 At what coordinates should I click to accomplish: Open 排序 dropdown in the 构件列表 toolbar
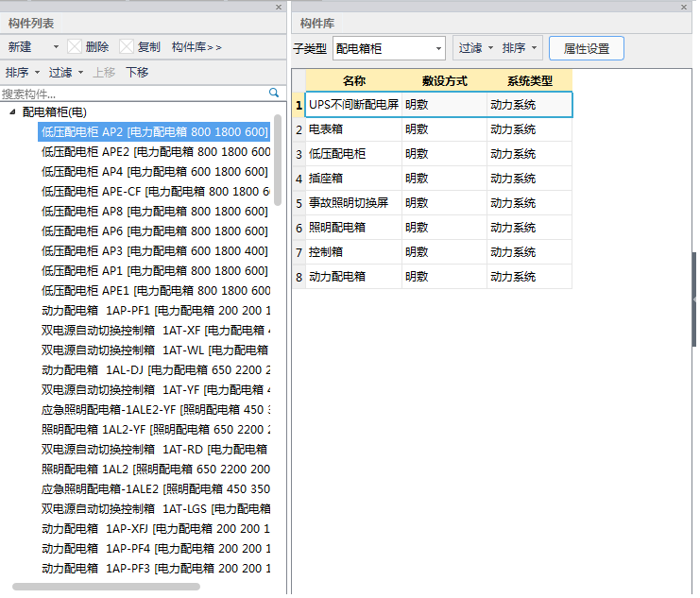[x=23, y=72]
